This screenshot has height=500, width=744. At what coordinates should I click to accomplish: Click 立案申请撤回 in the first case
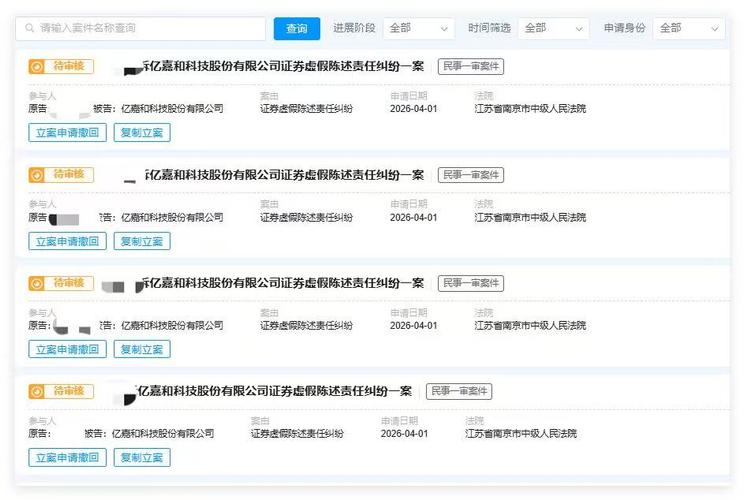67,133
